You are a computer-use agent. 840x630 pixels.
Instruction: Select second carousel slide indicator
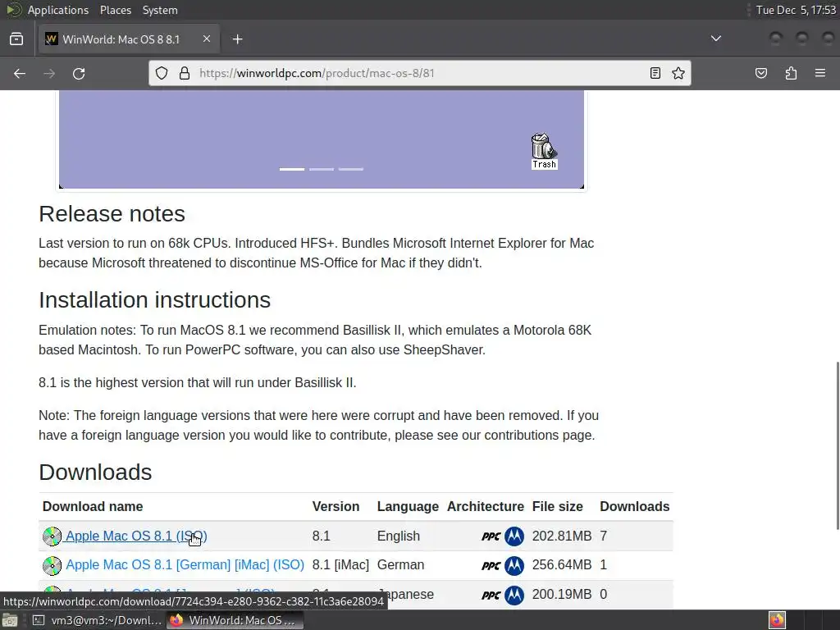coord(322,169)
